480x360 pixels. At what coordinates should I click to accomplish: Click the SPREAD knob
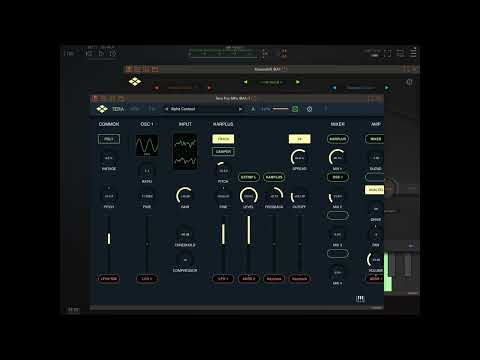click(x=299, y=158)
